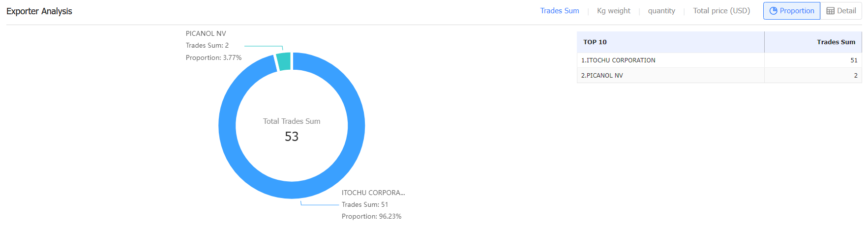Screen dimensions: 868x226
Task: Select the Total price (USD) tab
Action: [x=721, y=11]
